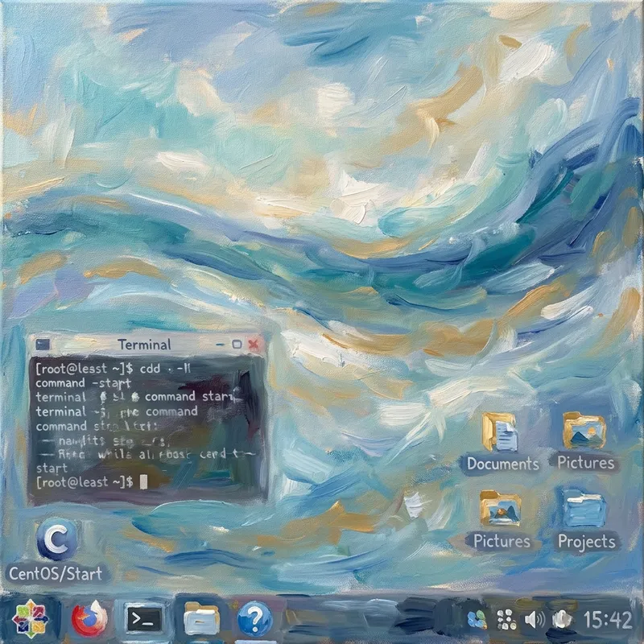This screenshot has height=644, width=644.
Task: Open the app grid dots in the tray
Action: point(506,618)
